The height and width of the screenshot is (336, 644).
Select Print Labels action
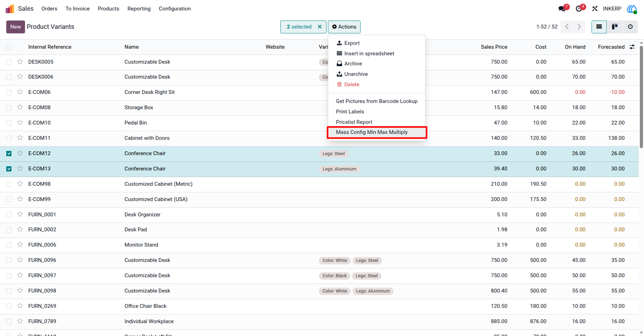[x=377, y=112]
